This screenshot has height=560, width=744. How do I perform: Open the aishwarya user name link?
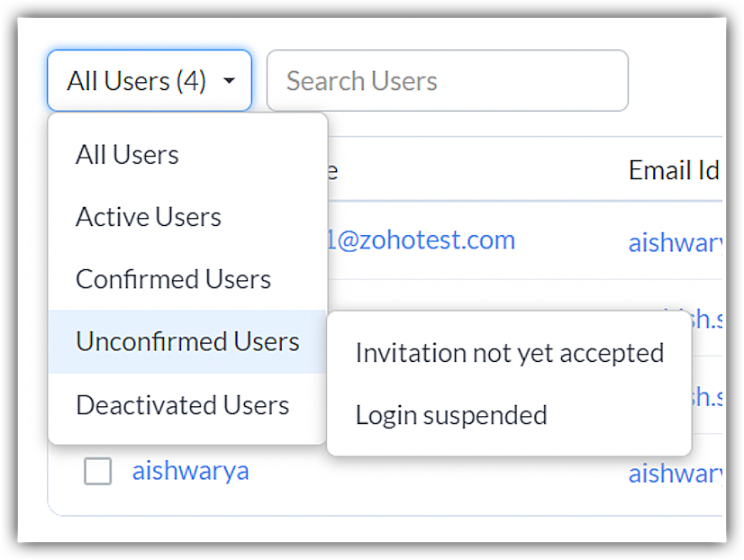pyautogui.click(x=190, y=471)
